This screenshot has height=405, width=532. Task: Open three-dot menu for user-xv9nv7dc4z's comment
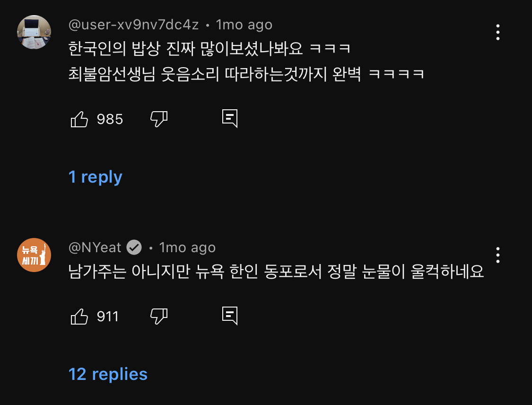coord(498,32)
